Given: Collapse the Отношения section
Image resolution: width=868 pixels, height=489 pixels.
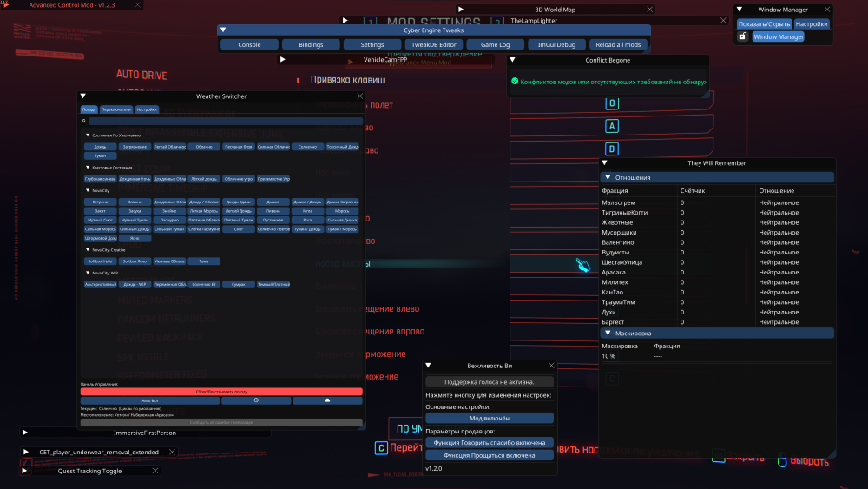Looking at the screenshot, I should [608, 178].
